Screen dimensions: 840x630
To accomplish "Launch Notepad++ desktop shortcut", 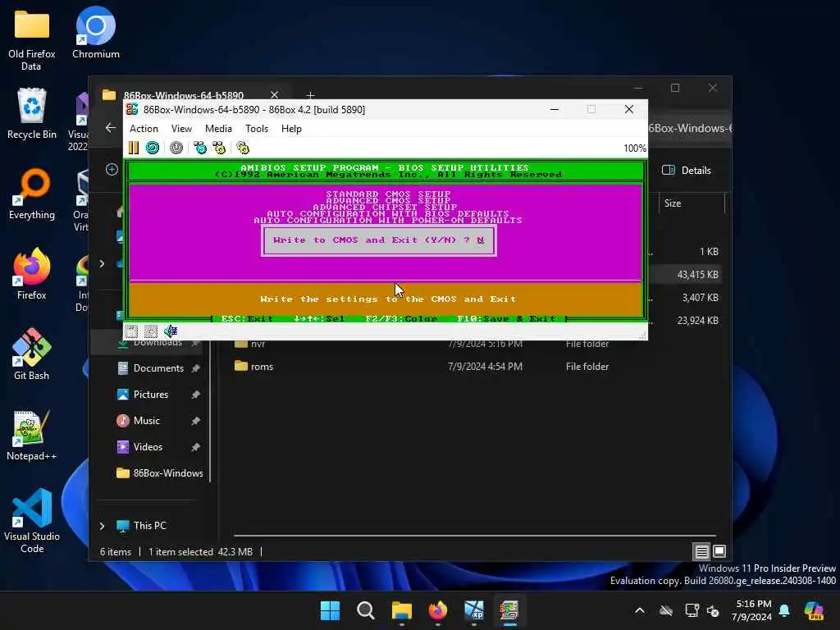I will point(32,435).
